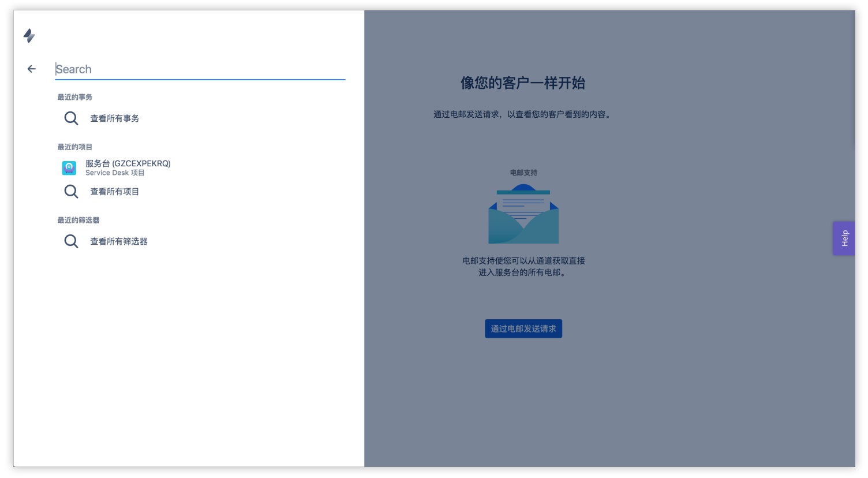Click the 通过电邮发送请求 button
868x478 pixels.
point(523,328)
